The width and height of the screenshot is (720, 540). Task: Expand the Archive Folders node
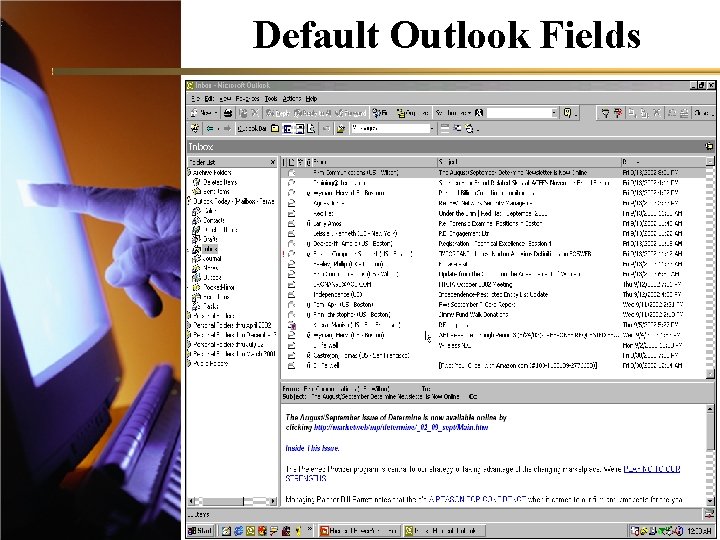pos(189,173)
